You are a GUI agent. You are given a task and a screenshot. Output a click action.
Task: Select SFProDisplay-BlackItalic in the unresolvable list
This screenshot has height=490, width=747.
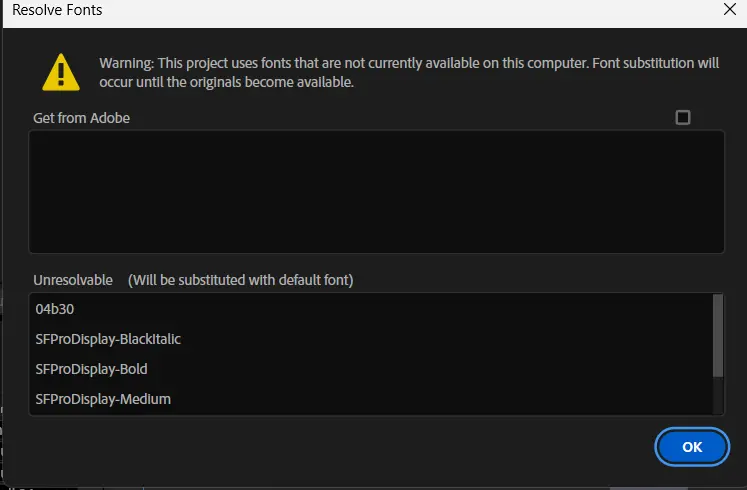[108, 339]
